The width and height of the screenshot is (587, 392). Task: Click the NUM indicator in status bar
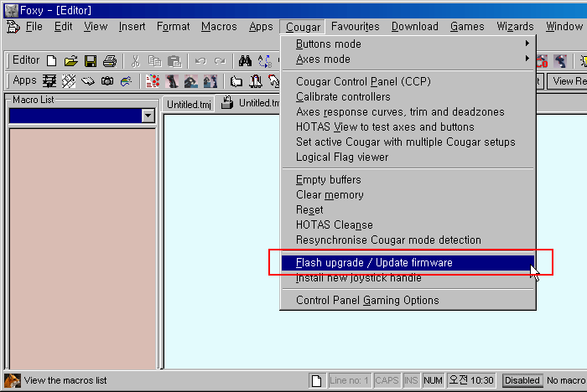point(434,380)
